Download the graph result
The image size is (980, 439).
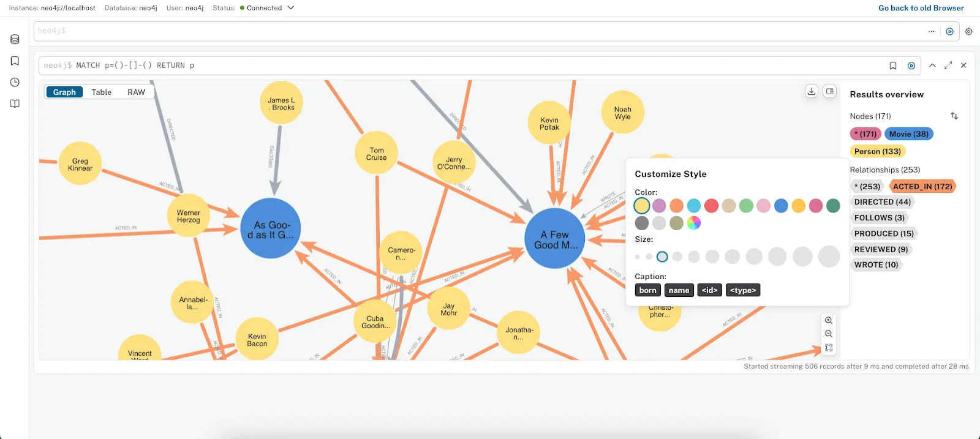[x=812, y=91]
